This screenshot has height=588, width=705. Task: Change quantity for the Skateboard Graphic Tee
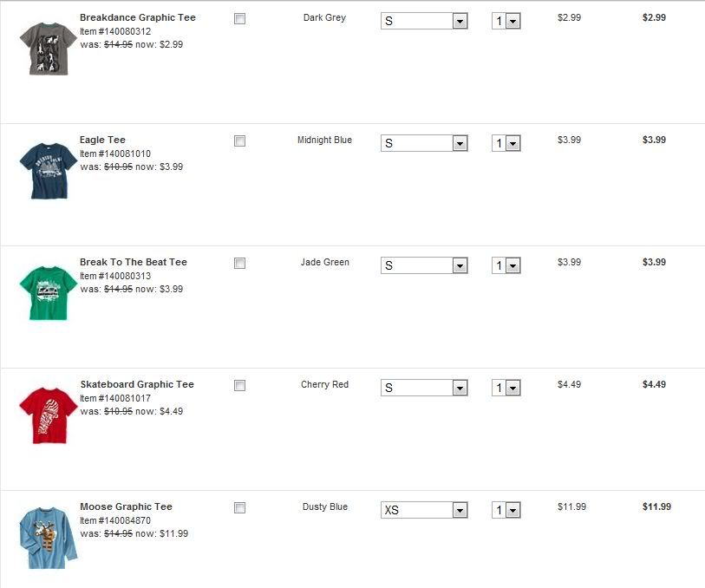(x=506, y=388)
